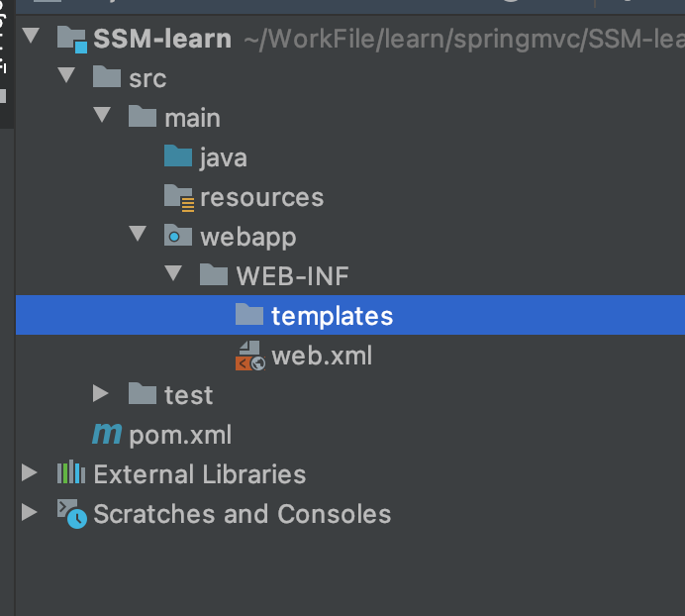Select the web.xml file label
685x616 pixels.
point(322,356)
